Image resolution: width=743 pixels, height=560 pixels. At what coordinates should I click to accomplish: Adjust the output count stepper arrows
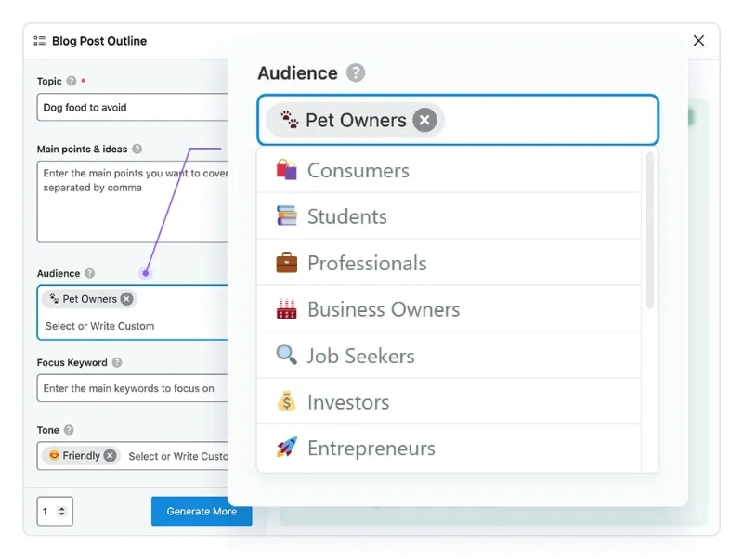[x=62, y=511]
